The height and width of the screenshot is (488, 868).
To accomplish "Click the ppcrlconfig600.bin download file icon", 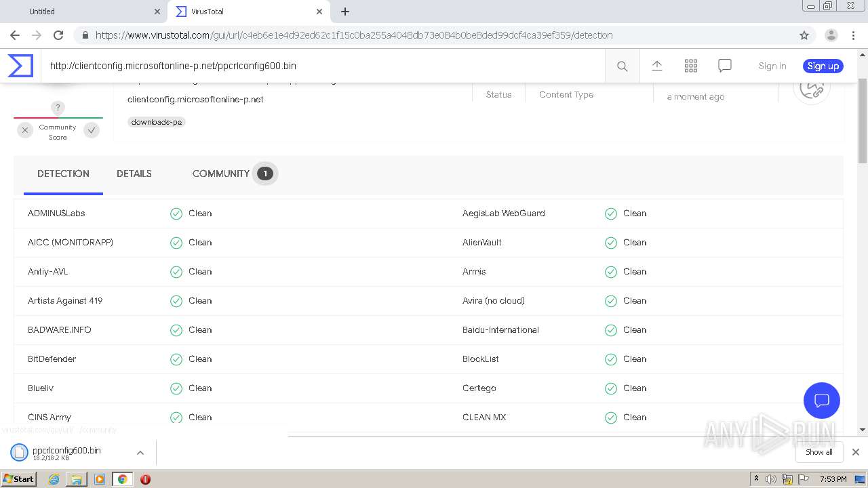I will (19, 452).
